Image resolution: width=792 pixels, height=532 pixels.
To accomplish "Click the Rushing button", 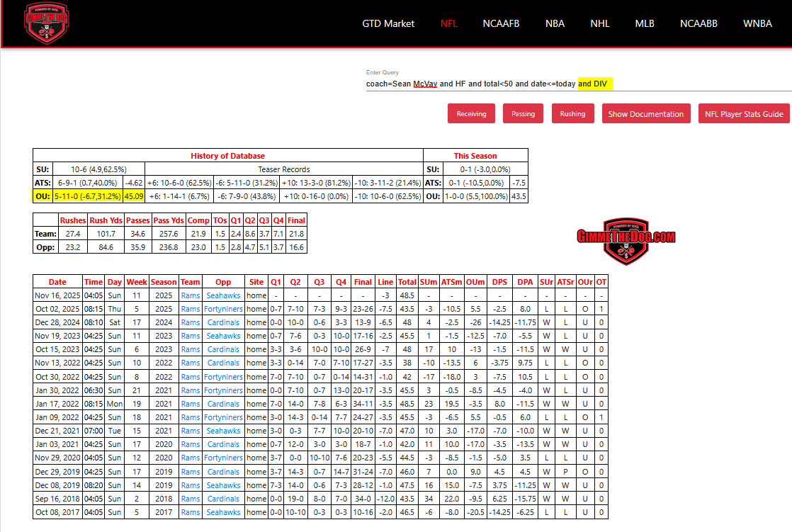I will pyautogui.click(x=572, y=113).
